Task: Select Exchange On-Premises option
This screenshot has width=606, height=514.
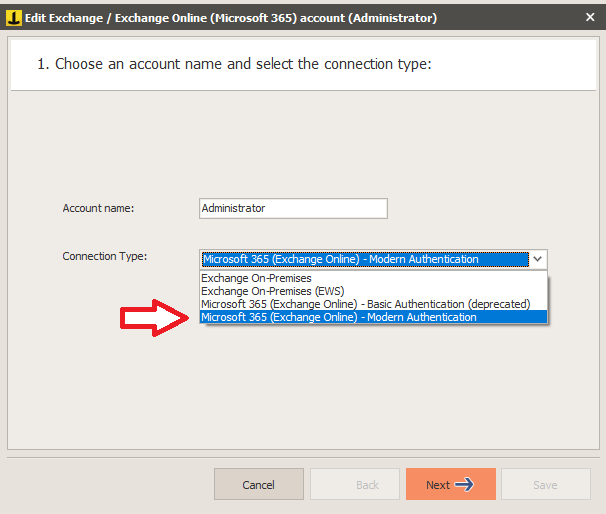Action: tap(373, 278)
